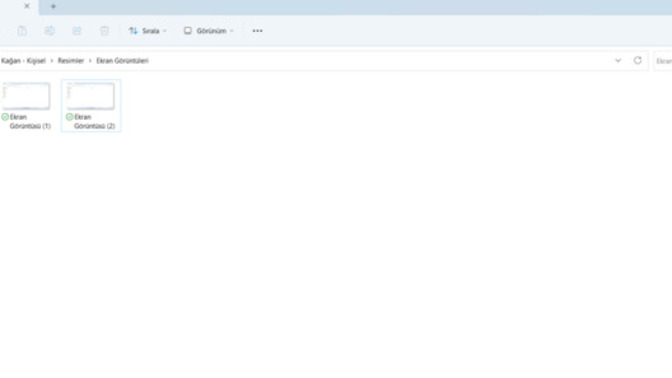Click the search input field
Screen dimensions: 672x378
pyautogui.click(x=663, y=61)
